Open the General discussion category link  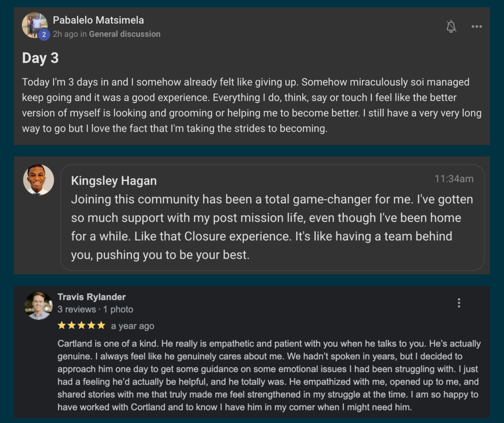point(125,34)
